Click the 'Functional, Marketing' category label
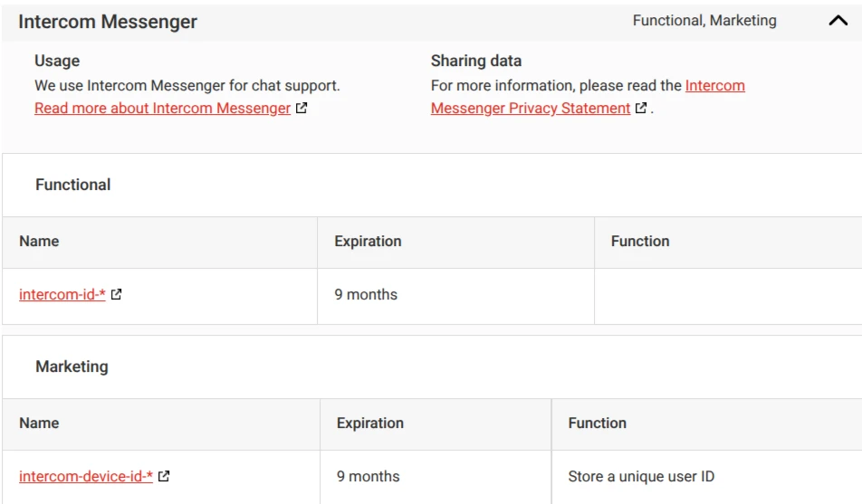This screenshot has width=862, height=504. [704, 20]
